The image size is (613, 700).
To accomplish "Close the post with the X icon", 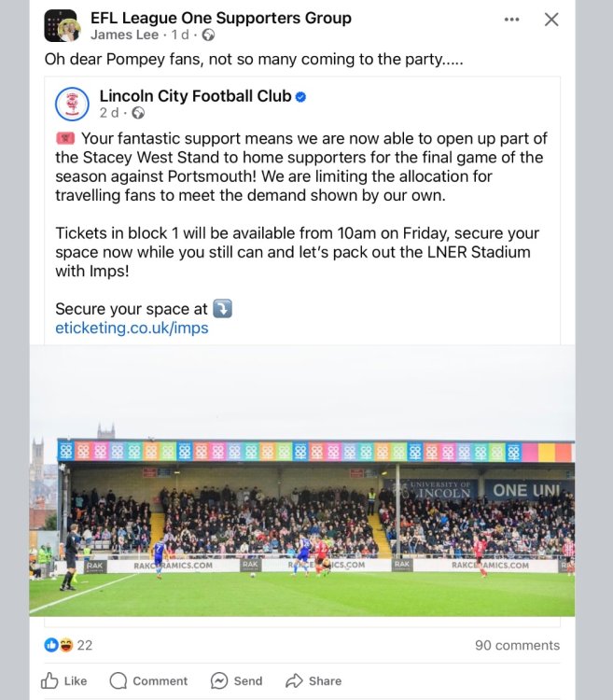I will pos(551,20).
